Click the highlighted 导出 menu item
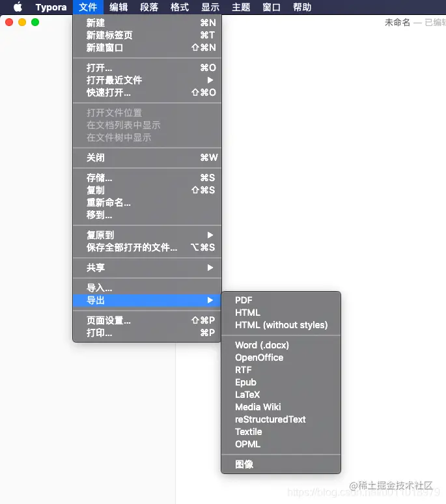Viewport: 446px width, 504px height. [147, 300]
